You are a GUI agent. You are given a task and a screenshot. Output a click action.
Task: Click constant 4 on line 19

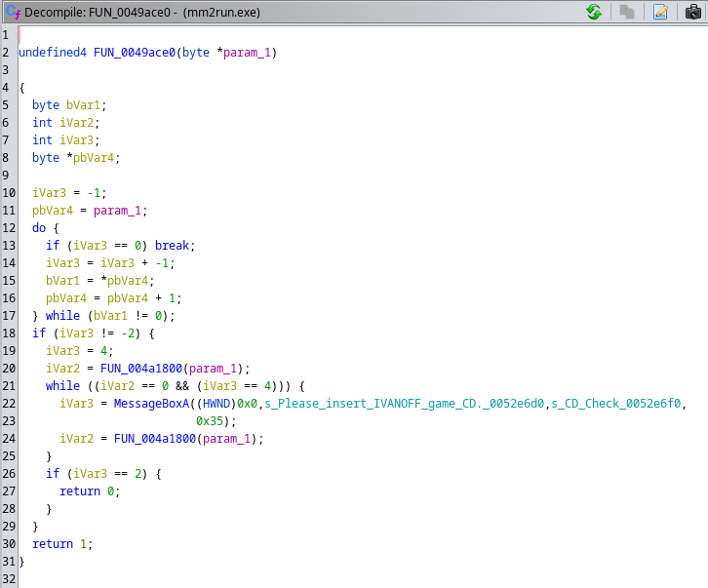(103, 351)
